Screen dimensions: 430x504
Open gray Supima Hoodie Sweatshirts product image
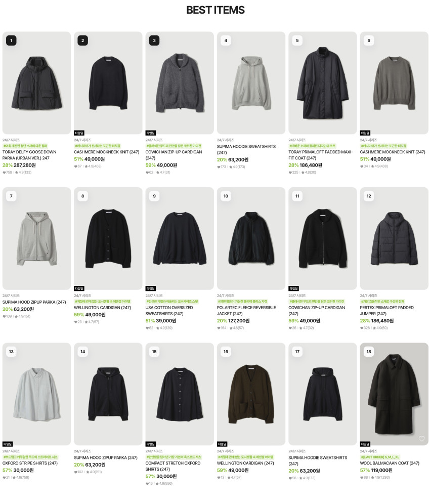point(251,83)
